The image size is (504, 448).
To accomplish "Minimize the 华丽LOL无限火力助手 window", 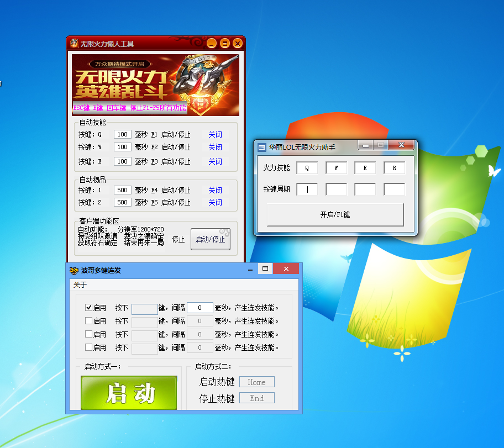I will (365, 145).
